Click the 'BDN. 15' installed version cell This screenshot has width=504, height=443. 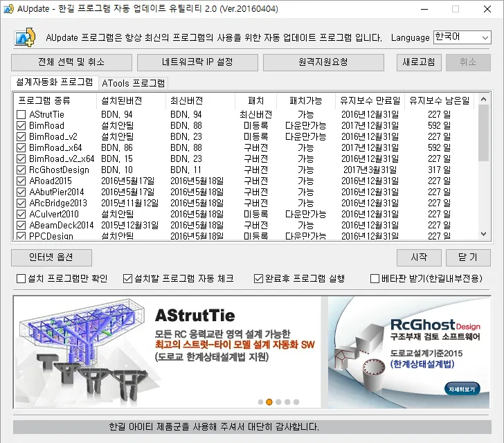tap(117, 159)
